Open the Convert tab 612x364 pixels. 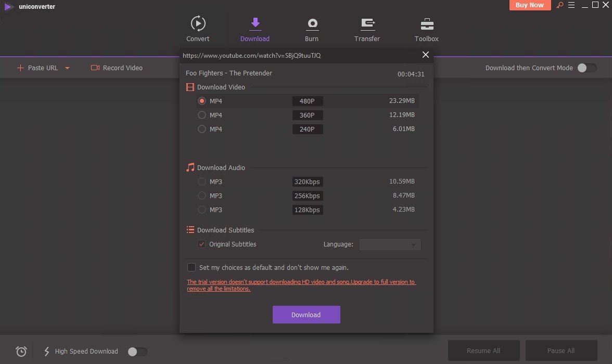[198, 29]
